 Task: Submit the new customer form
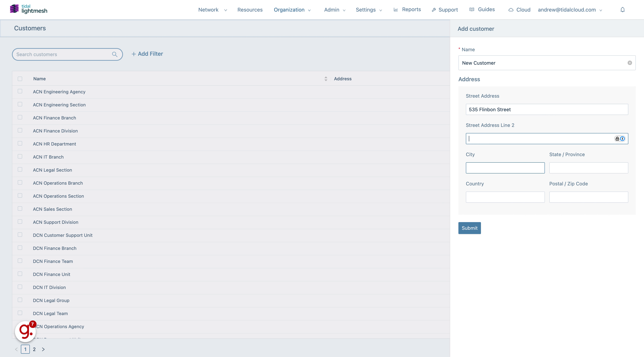click(x=470, y=228)
